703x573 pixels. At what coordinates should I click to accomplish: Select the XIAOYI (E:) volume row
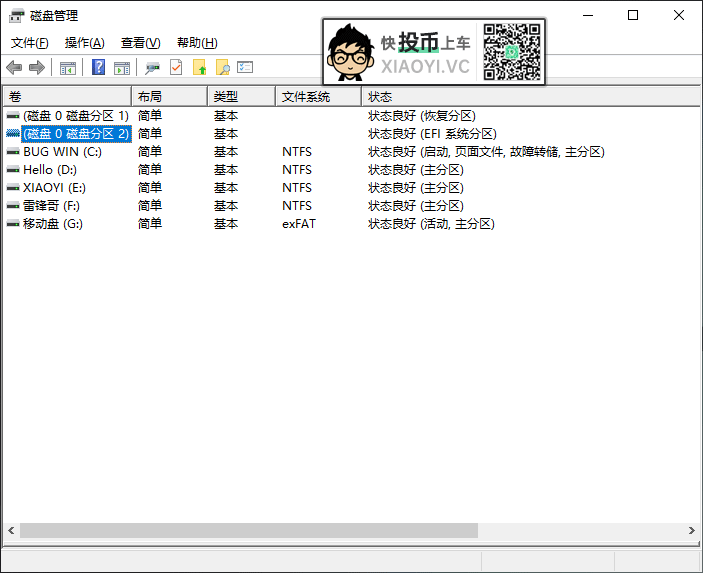[56, 188]
